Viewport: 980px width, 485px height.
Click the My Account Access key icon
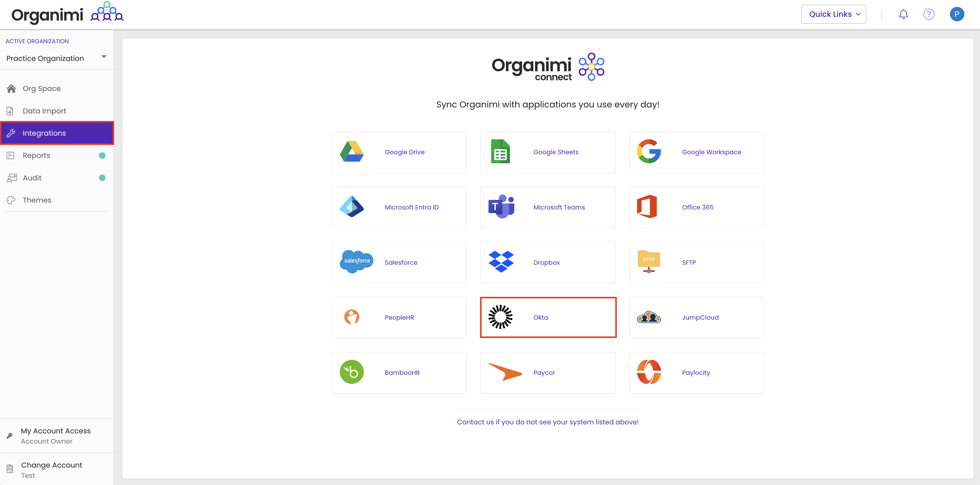pos(10,436)
